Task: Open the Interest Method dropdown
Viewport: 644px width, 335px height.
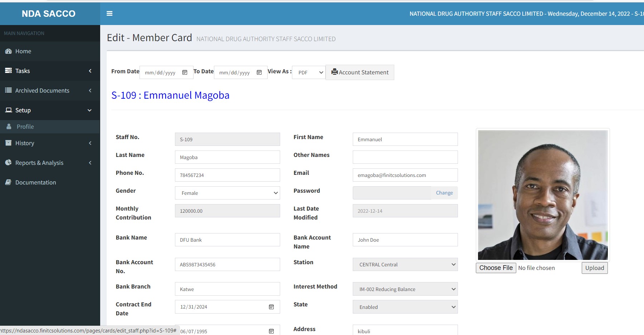Action: tap(405, 289)
